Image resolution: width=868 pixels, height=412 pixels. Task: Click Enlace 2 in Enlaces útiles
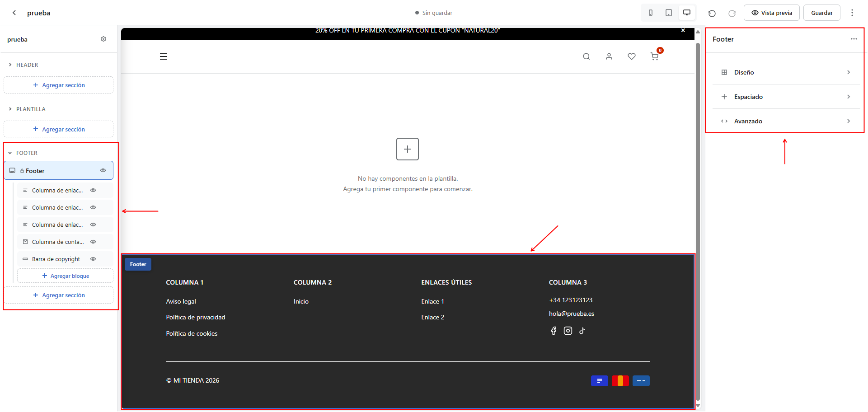(x=433, y=317)
